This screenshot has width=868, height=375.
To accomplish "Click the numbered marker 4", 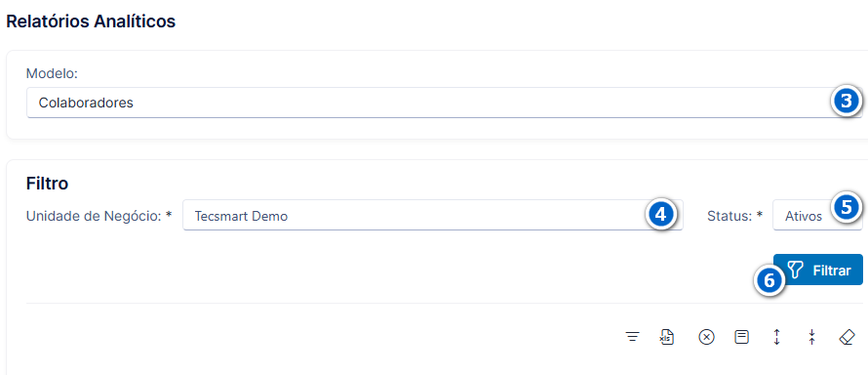I will (x=661, y=215).
